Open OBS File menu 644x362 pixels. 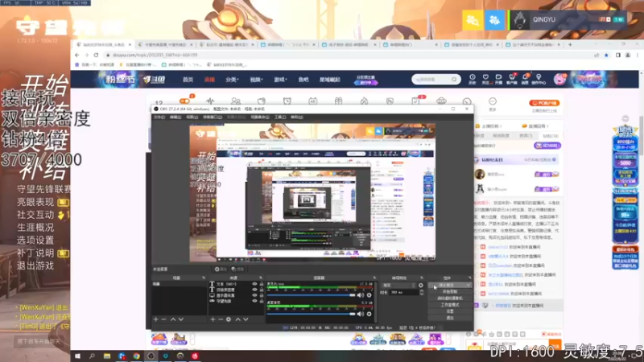tap(159, 117)
